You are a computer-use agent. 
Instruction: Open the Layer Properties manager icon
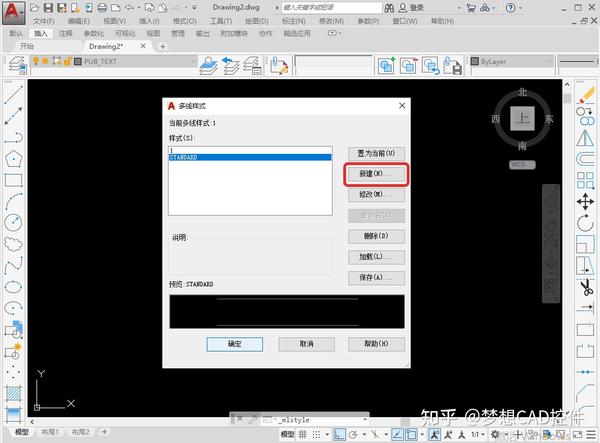(x=16, y=65)
